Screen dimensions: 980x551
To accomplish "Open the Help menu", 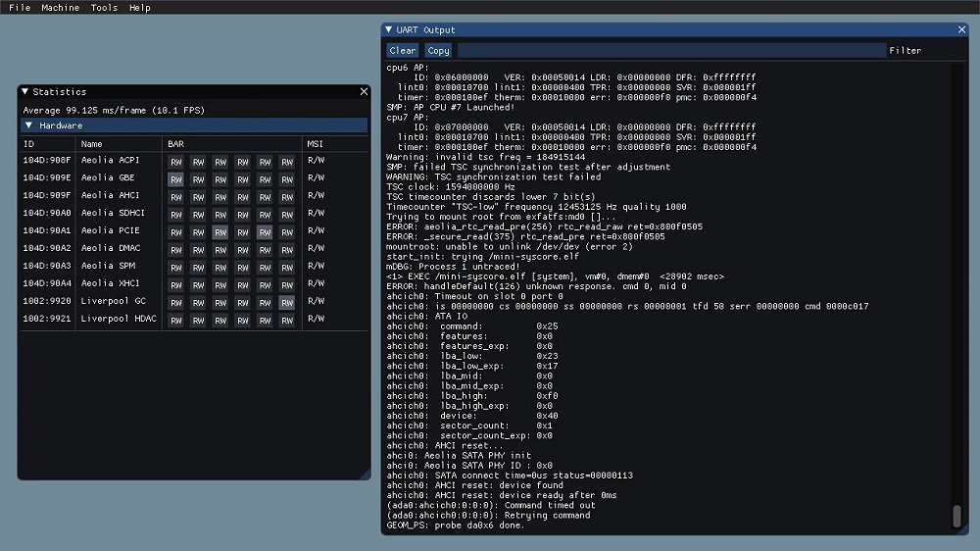I will (x=140, y=8).
